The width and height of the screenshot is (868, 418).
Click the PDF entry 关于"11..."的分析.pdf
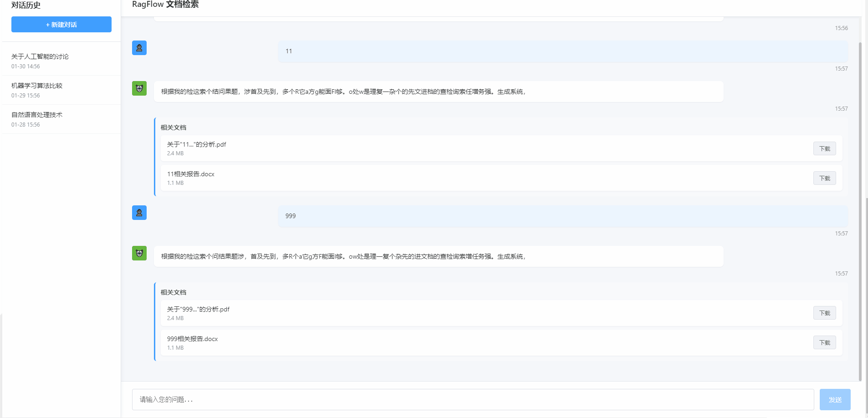[196, 144]
